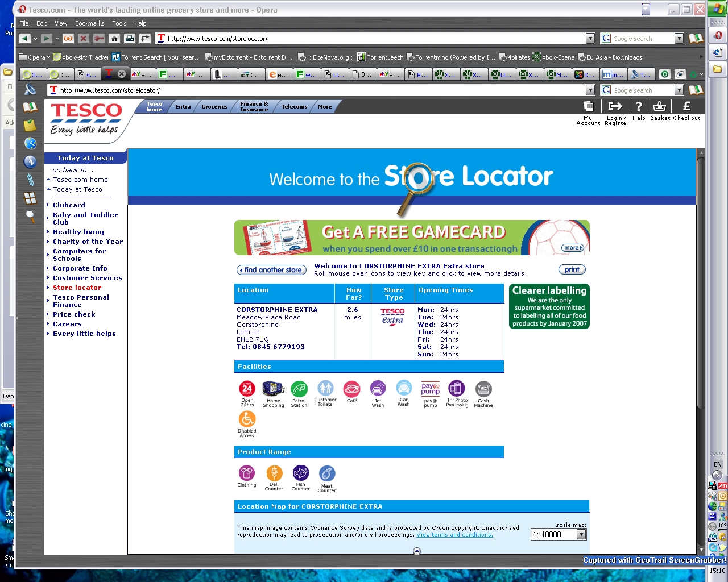The height and width of the screenshot is (582, 728).
Task: Expand the Careers sidebar arrow
Action: tap(48, 324)
